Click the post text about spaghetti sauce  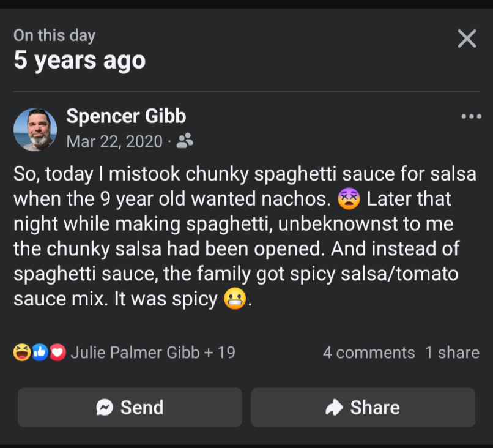point(245,237)
